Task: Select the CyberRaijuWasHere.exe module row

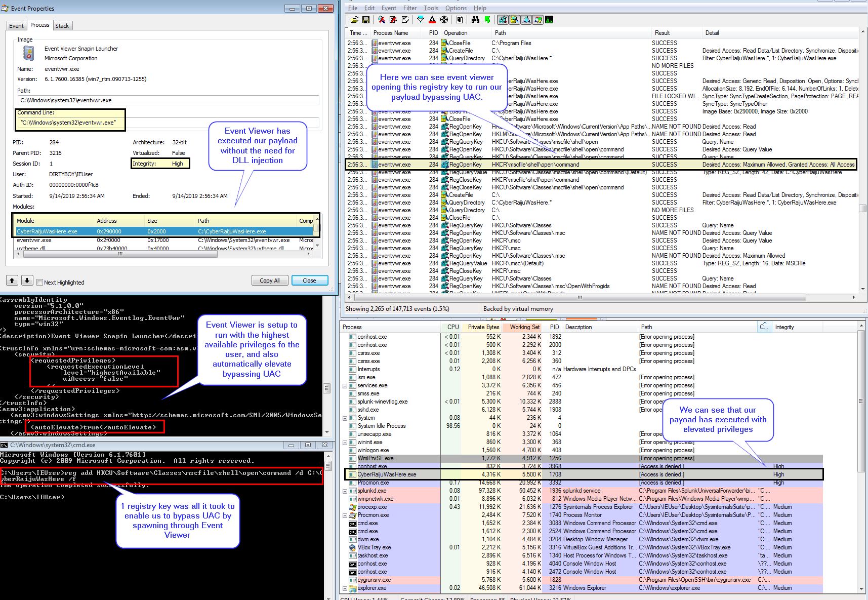Action: [x=164, y=231]
